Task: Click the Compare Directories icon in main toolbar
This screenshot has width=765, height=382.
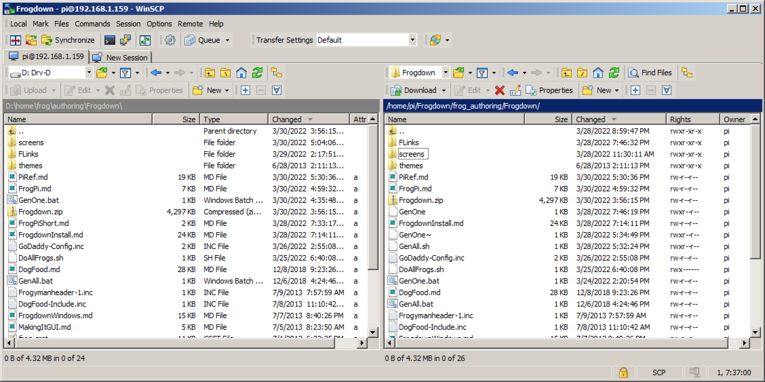Action: pos(16,40)
